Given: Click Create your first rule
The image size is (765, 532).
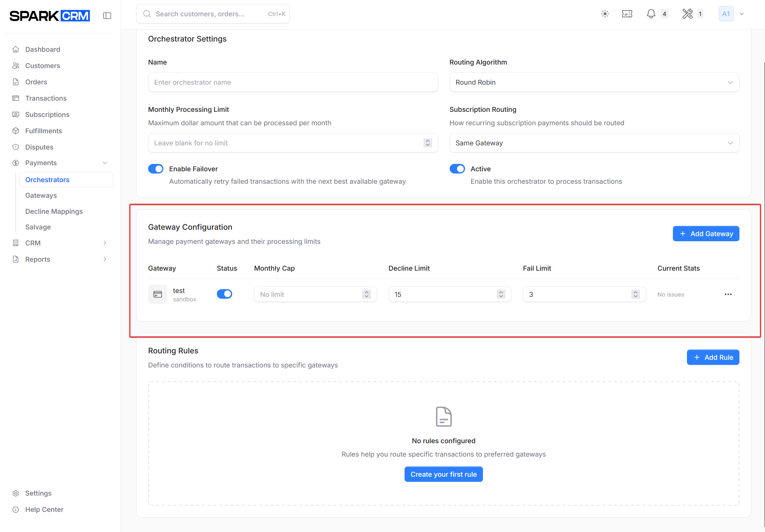Looking at the screenshot, I should pyautogui.click(x=444, y=474).
